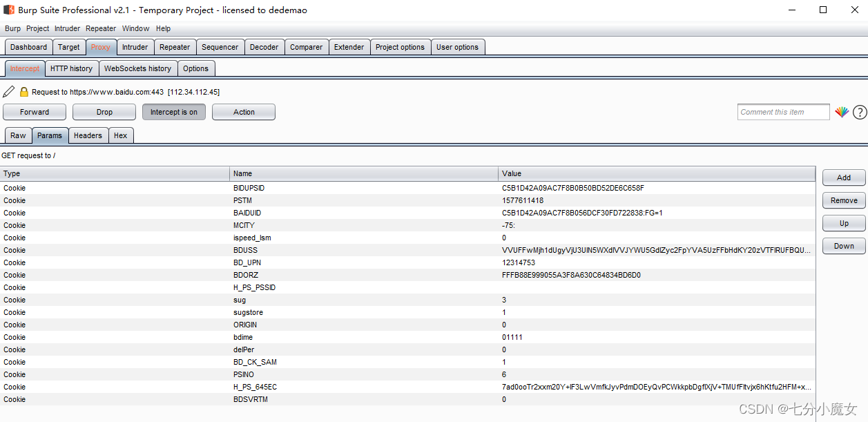868x422 pixels.
Task: Switch to the Intruder tab
Action: tap(135, 47)
